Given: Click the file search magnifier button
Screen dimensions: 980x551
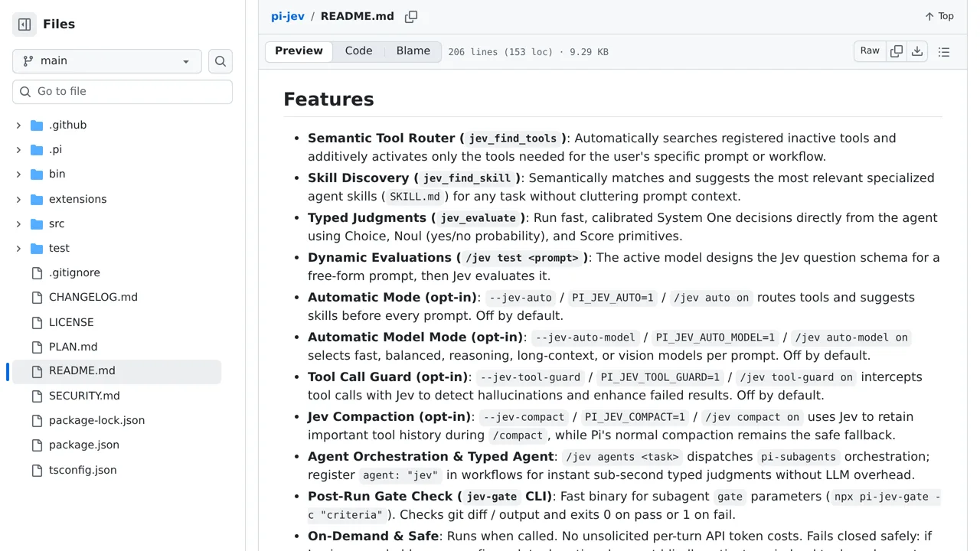Looking at the screenshot, I should [x=220, y=61].
